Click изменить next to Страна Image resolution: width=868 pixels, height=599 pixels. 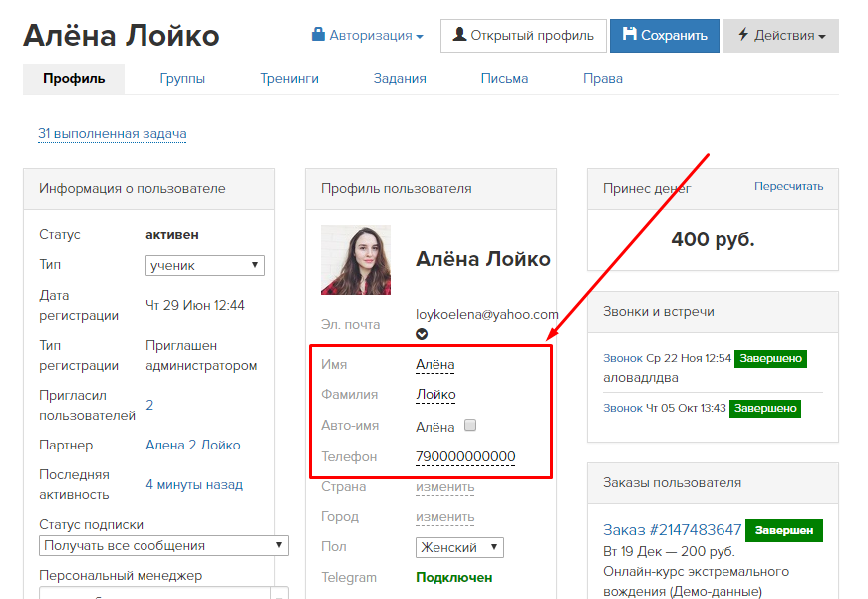click(x=445, y=487)
